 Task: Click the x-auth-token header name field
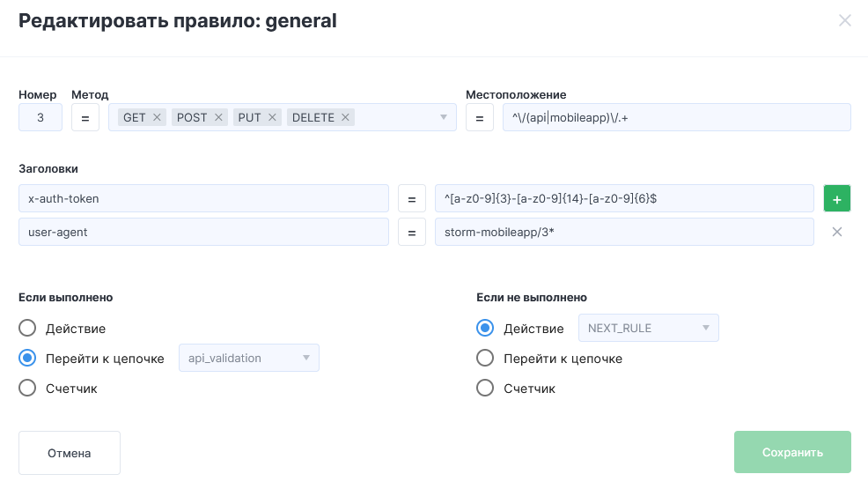click(x=203, y=199)
